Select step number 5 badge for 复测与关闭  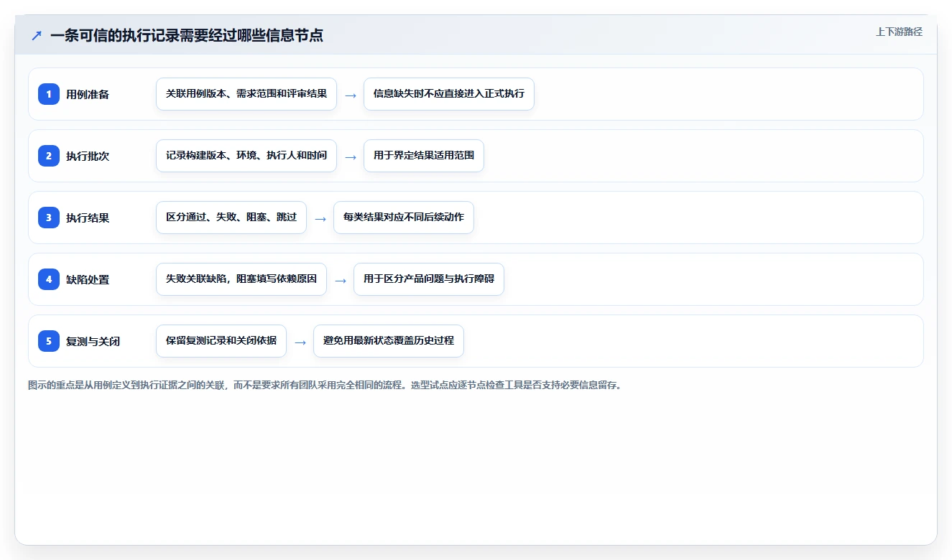point(49,341)
